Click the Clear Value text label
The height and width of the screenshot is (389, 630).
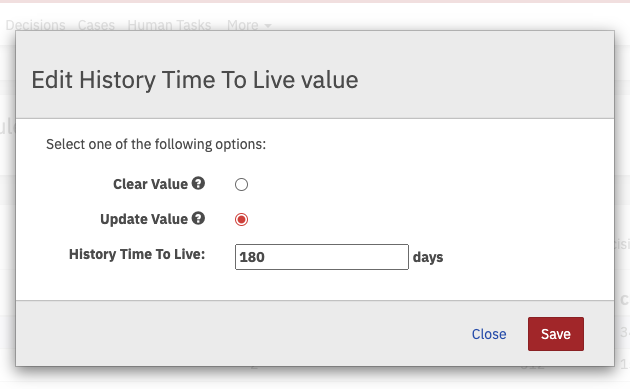(150, 184)
